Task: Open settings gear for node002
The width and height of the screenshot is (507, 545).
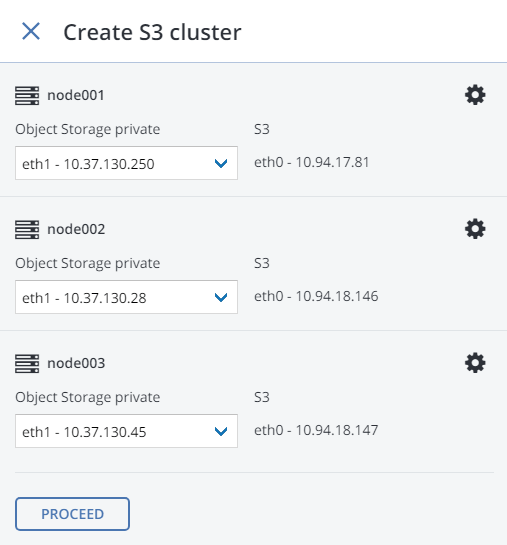Action: point(475,229)
